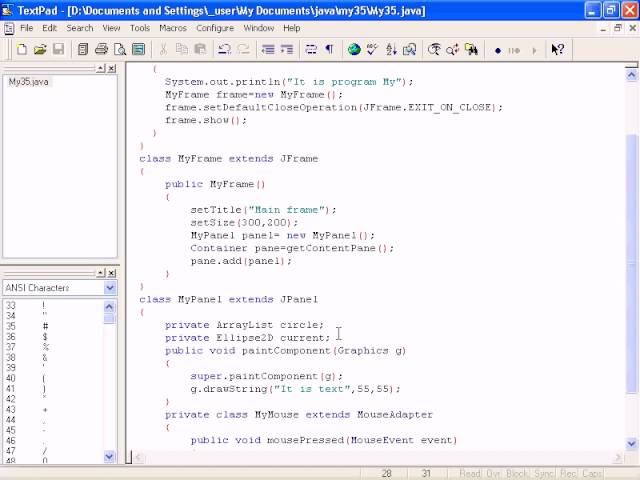Open Manage Files toolbar icon

(83, 50)
